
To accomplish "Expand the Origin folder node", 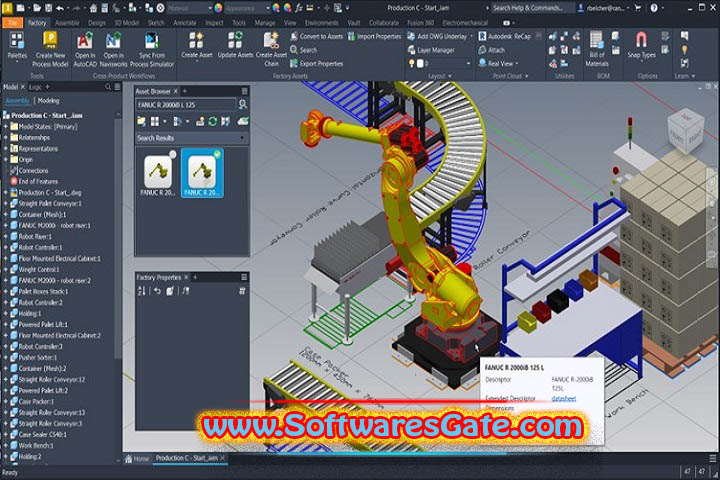I will 6,159.
